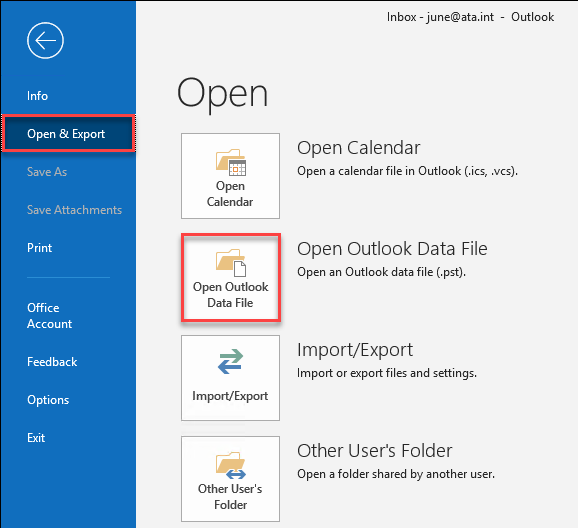578x528 pixels.
Task: Click the title 'Inbox - june@ata.int - Outlook'
Action: (470, 17)
